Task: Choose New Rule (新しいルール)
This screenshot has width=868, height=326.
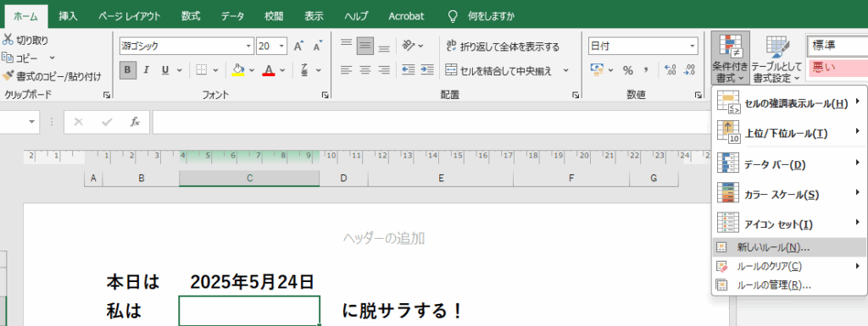Action: click(x=789, y=247)
